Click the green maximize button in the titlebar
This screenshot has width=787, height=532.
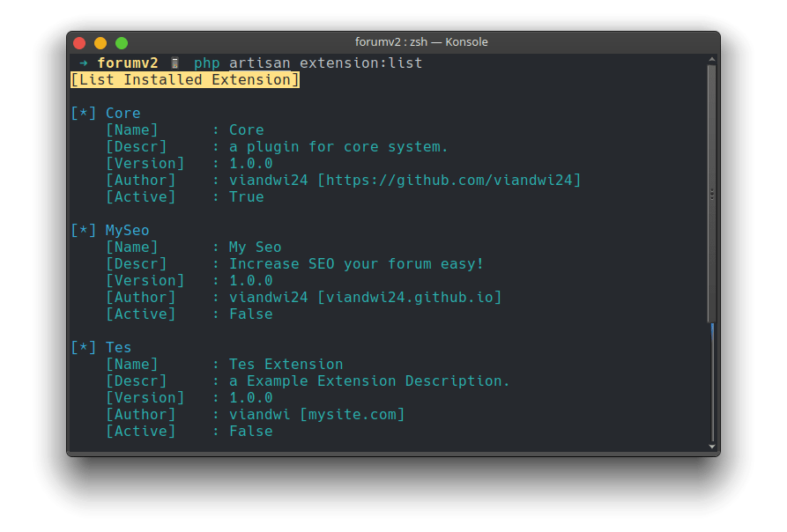click(x=122, y=41)
